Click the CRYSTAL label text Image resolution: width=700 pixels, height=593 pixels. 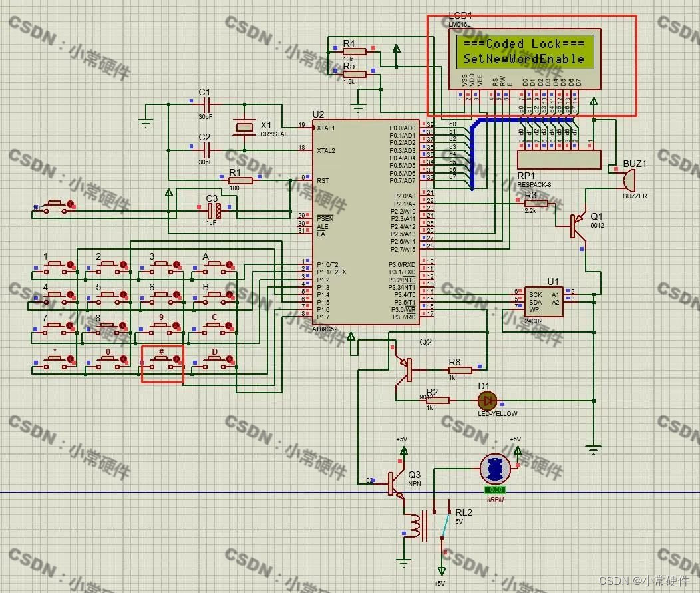pyautogui.click(x=274, y=134)
